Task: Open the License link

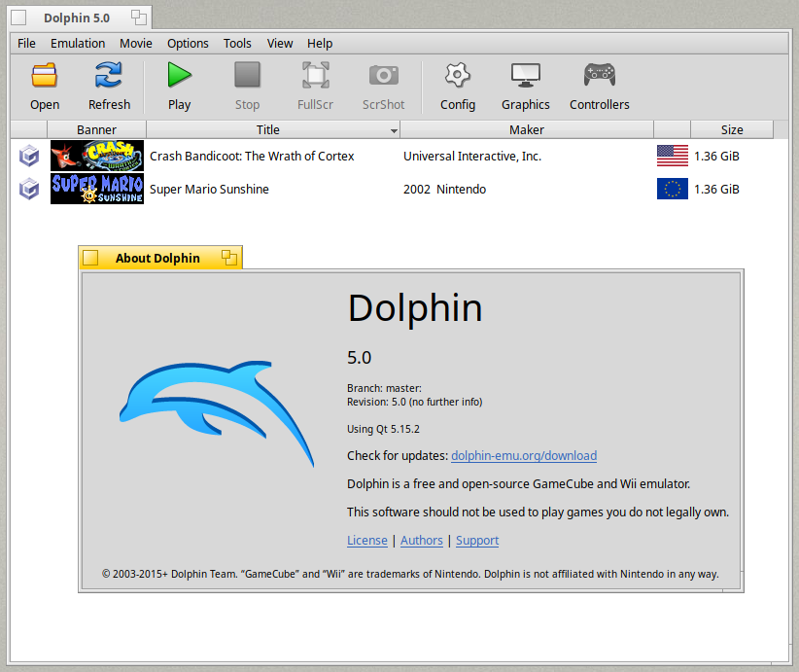Action: point(366,541)
